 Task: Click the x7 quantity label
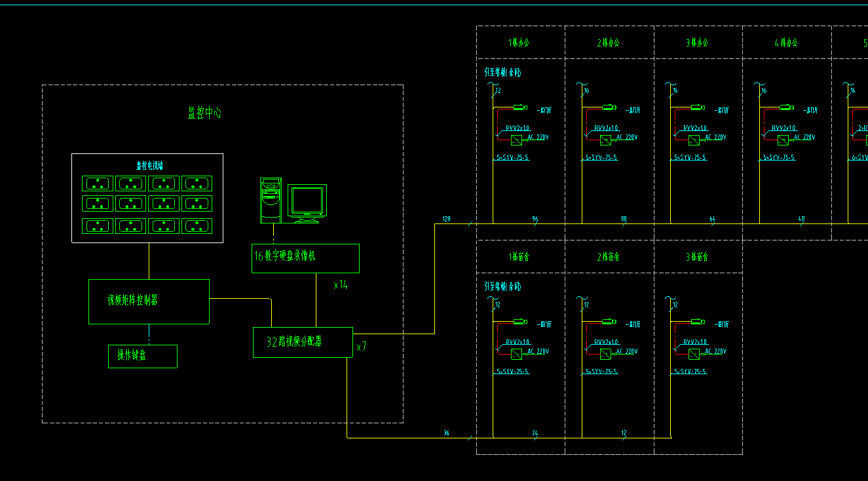pyautogui.click(x=362, y=347)
